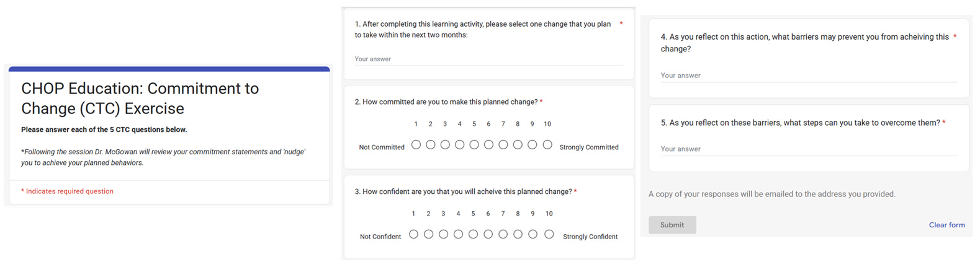
Task: Click the Submit button
Action: [x=672, y=225]
